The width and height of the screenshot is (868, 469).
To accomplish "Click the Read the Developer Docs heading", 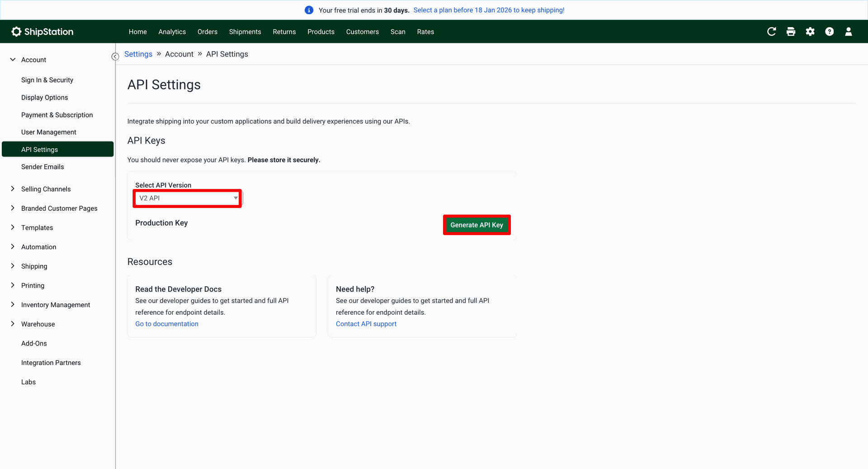I will coord(179,289).
